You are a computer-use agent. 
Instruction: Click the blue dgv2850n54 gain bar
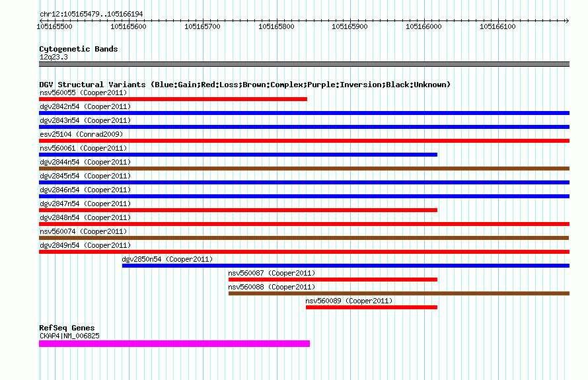coord(346,266)
